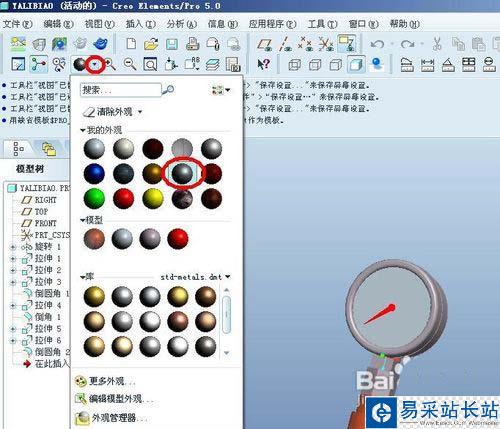Click the search magnifier in appearance panel
Screen dimensions: 500x429
tap(169, 89)
